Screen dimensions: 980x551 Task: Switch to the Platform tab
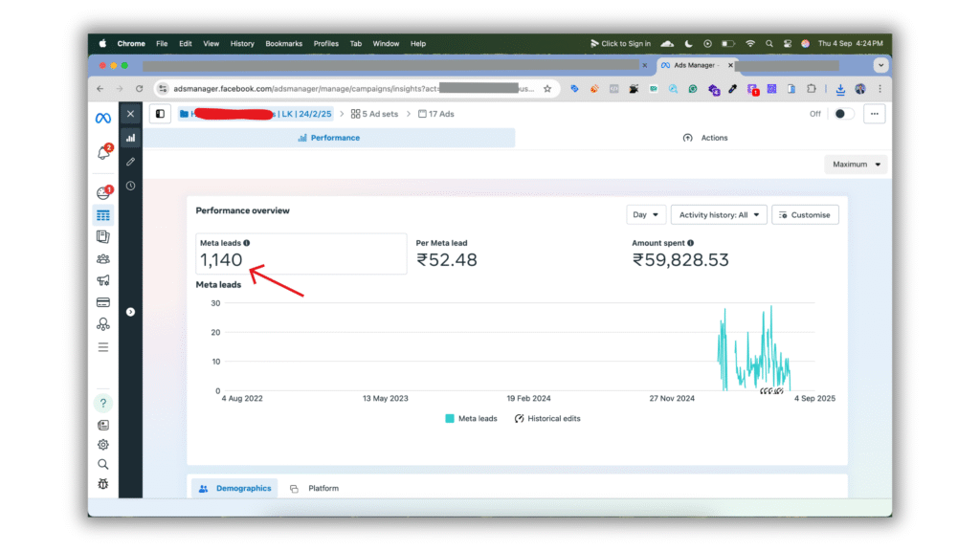pyautogui.click(x=315, y=489)
